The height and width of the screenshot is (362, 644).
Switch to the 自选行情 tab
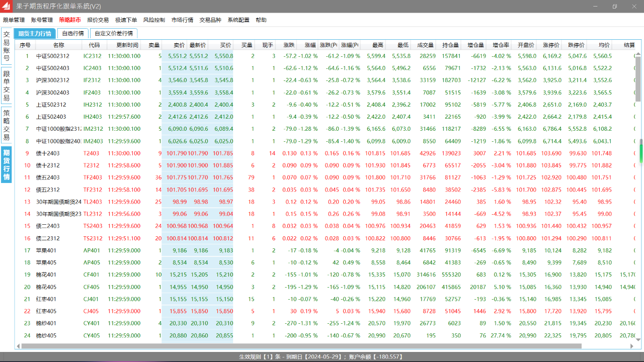coord(73,34)
